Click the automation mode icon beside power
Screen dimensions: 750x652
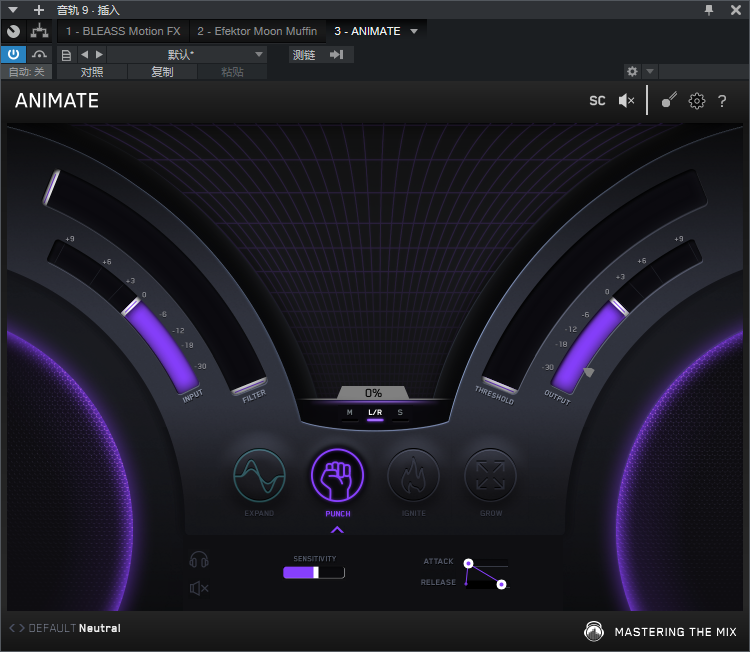coord(39,55)
